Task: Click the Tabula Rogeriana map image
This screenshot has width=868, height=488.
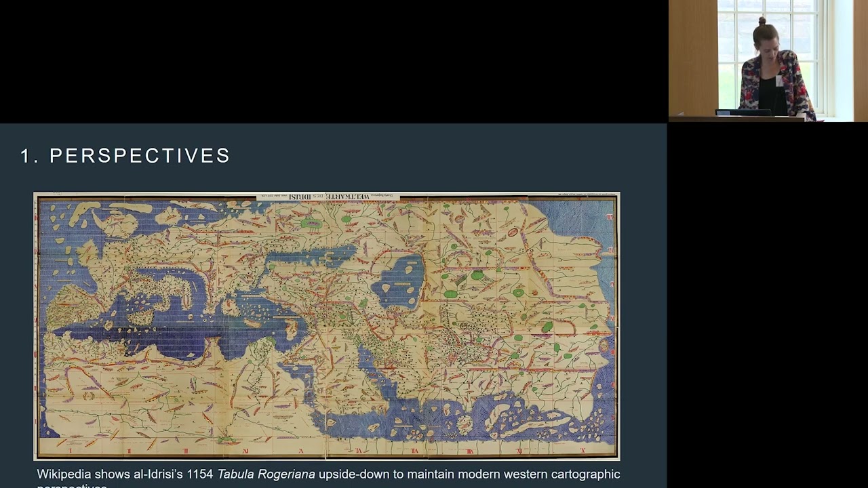Action: [x=326, y=327]
